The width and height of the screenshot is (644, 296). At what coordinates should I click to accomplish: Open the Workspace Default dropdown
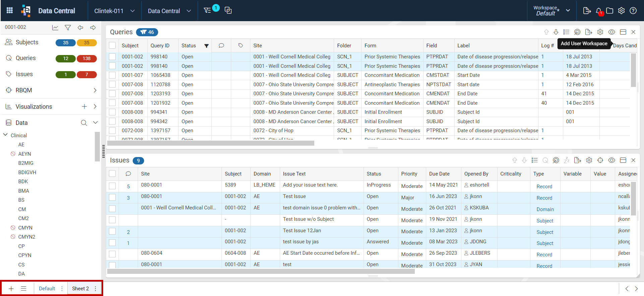point(552,11)
